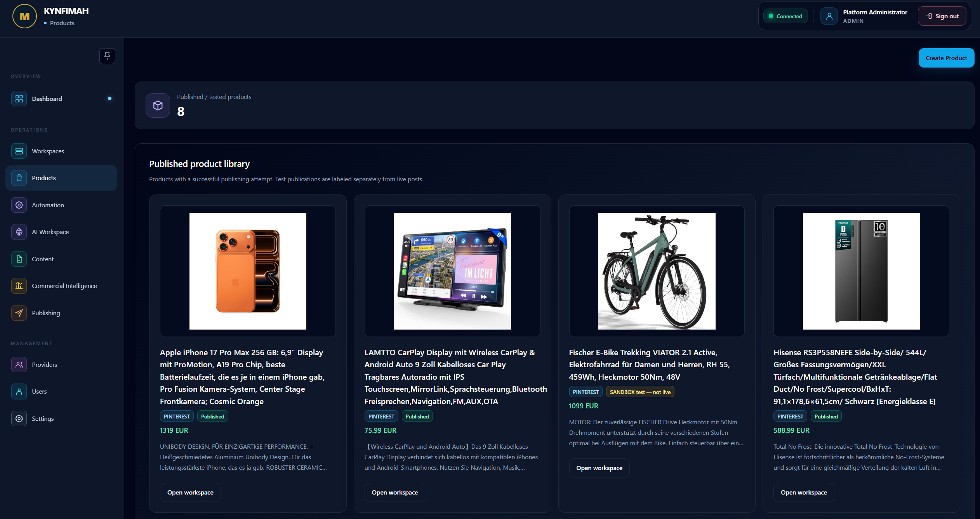Screen dimensions: 980x519
Task: Open workspace for Fischer E-Bike Trekking
Action: [599, 468]
